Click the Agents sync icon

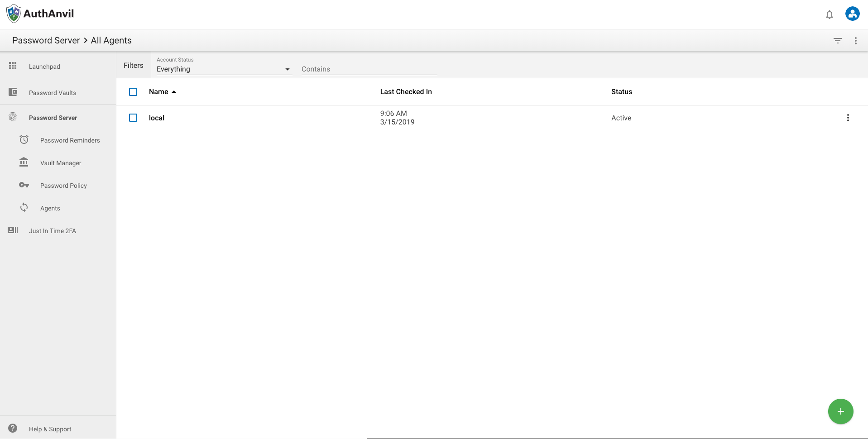[x=24, y=207]
